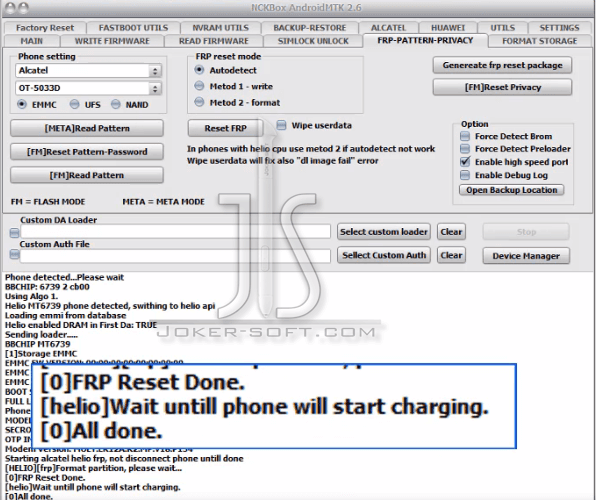Switch to SIMLOCK UNLOCK tab
Screen dimensions: 596x500
click(x=313, y=41)
